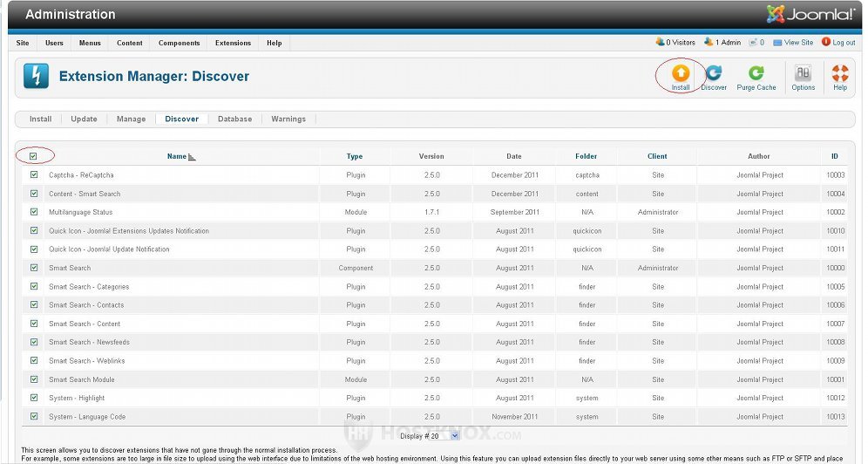The height and width of the screenshot is (464, 868).
Task: Open the Display # dropdown
Action: [443, 436]
